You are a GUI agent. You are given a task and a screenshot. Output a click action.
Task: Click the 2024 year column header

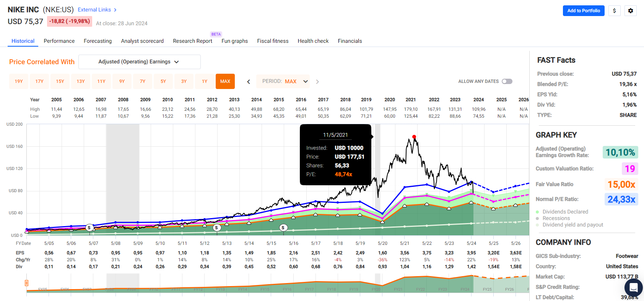[478, 100]
